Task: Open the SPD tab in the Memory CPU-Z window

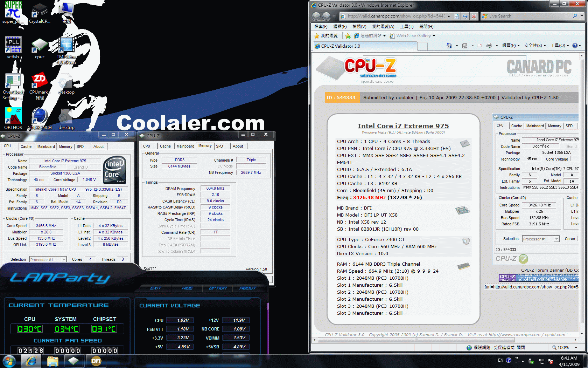Action: [x=219, y=146]
